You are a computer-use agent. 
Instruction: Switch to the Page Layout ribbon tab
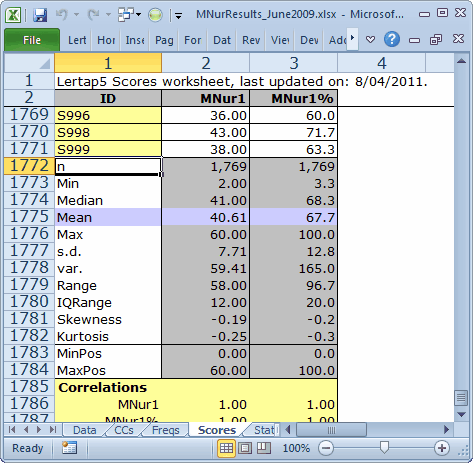[x=164, y=40]
